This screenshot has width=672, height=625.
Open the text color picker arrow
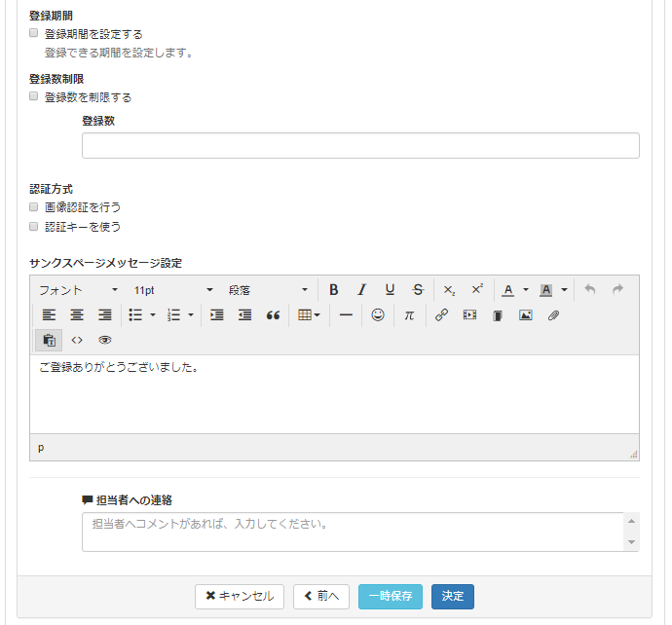pos(526,290)
